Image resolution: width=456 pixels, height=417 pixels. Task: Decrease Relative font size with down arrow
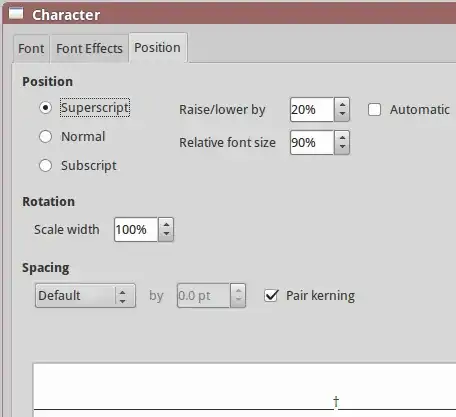coord(342,148)
